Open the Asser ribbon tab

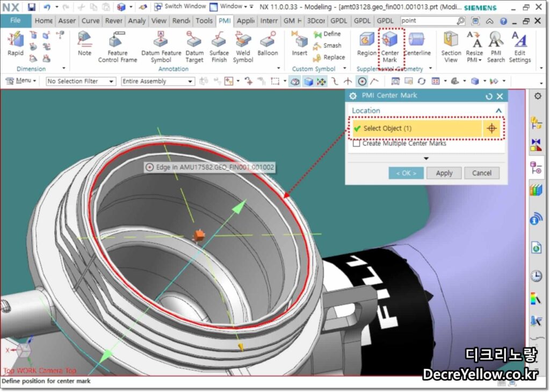[67, 21]
